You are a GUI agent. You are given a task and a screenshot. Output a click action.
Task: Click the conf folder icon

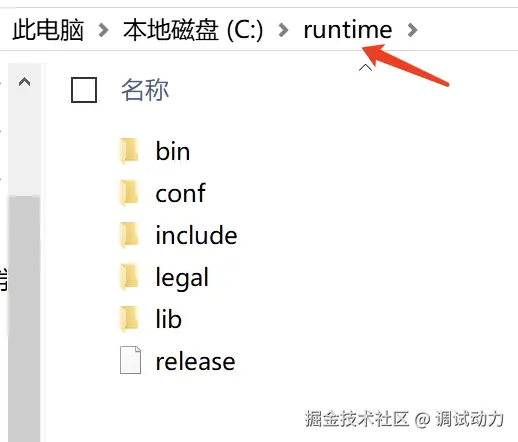click(x=129, y=193)
